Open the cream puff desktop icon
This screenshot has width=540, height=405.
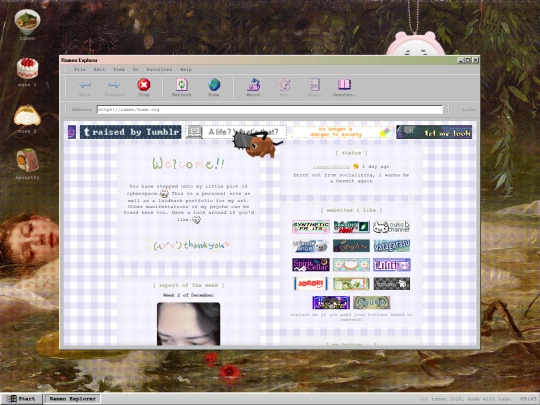click(27, 115)
